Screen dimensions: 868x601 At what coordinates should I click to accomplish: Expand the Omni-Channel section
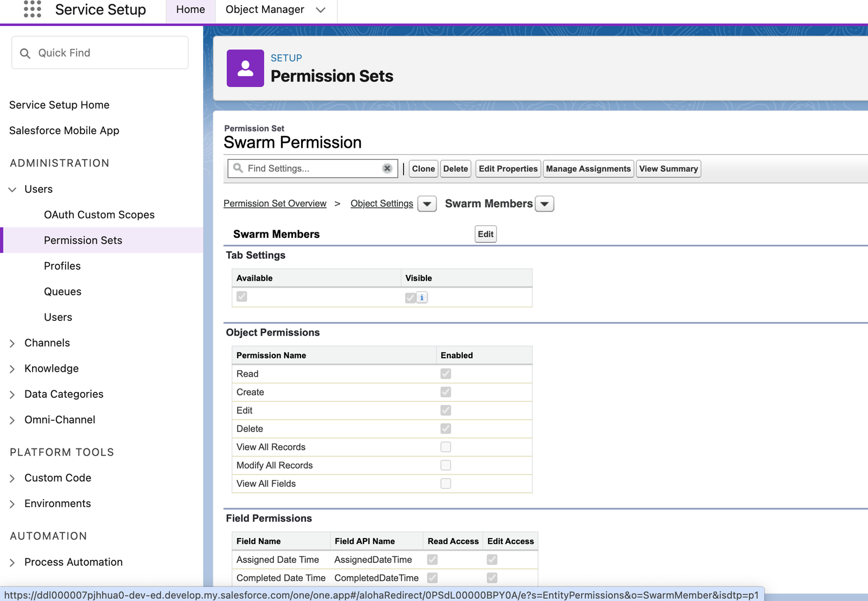pyautogui.click(x=12, y=420)
